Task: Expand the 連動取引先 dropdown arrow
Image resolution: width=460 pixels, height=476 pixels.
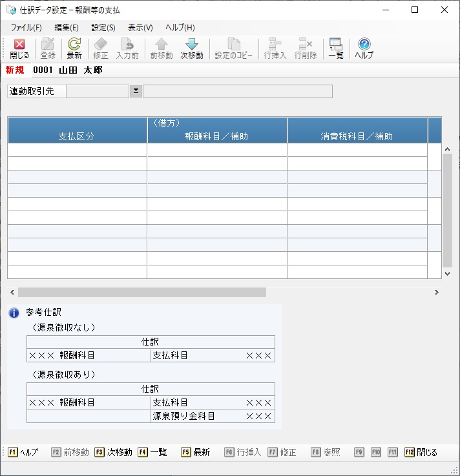Action: pos(136,92)
